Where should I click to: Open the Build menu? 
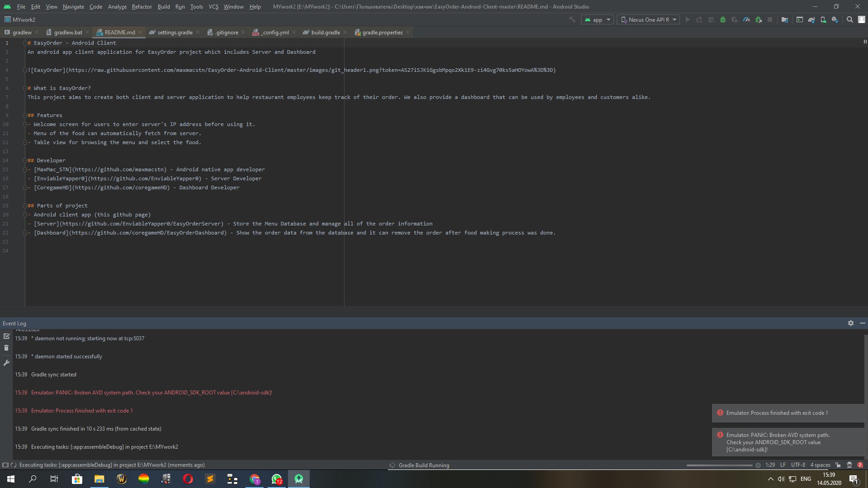point(164,7)
